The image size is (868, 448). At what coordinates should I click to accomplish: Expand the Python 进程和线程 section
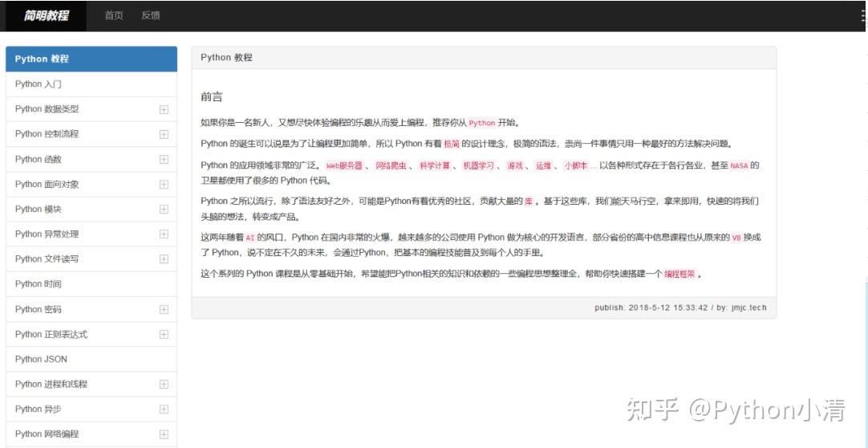[x=164, y=385]
